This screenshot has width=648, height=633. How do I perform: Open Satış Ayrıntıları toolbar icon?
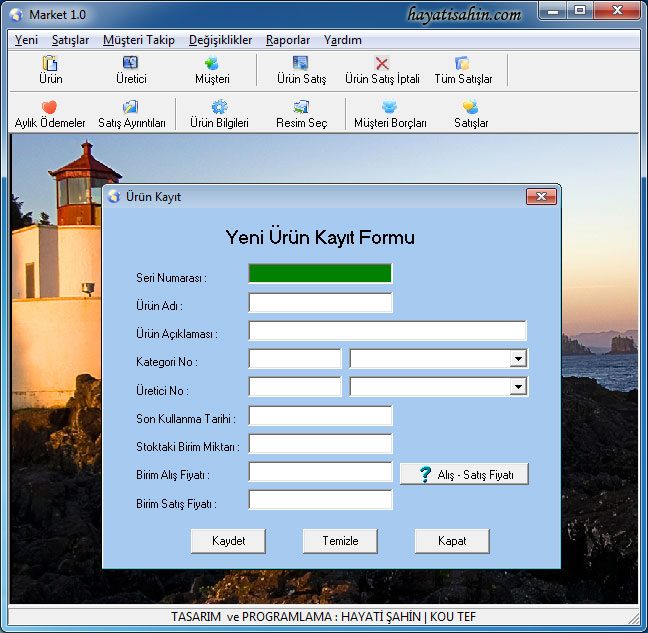[131, 107]
